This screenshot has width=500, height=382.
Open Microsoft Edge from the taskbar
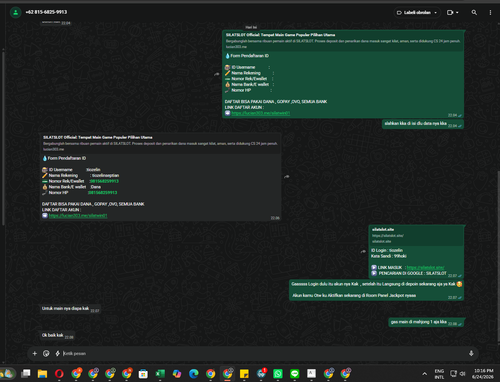pyautogui.click(x=193, y=374)
